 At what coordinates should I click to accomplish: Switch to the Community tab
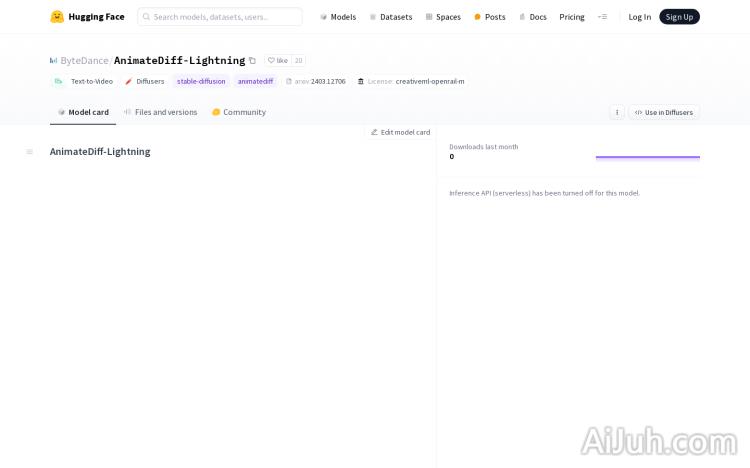239,112
